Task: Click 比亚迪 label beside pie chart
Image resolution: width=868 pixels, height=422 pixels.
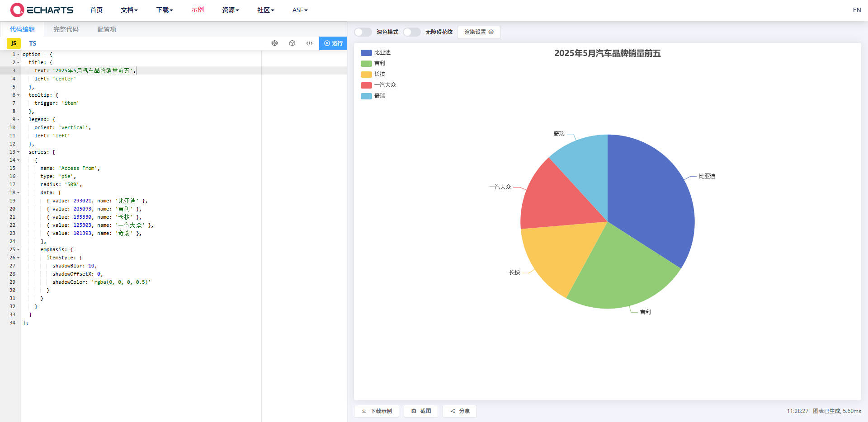Action: (x=707, y=176)
